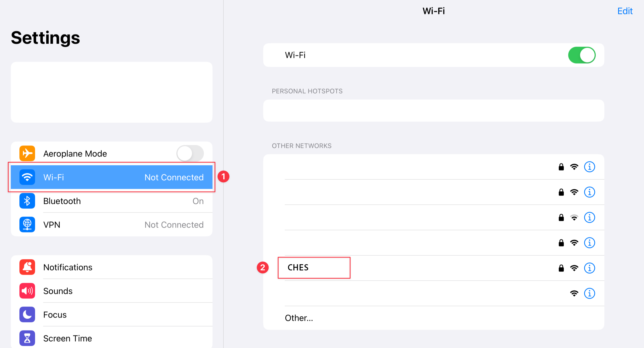Open info for the weak-signal network
The width and height of the screenshot is (644, 348).
[589, 217]
